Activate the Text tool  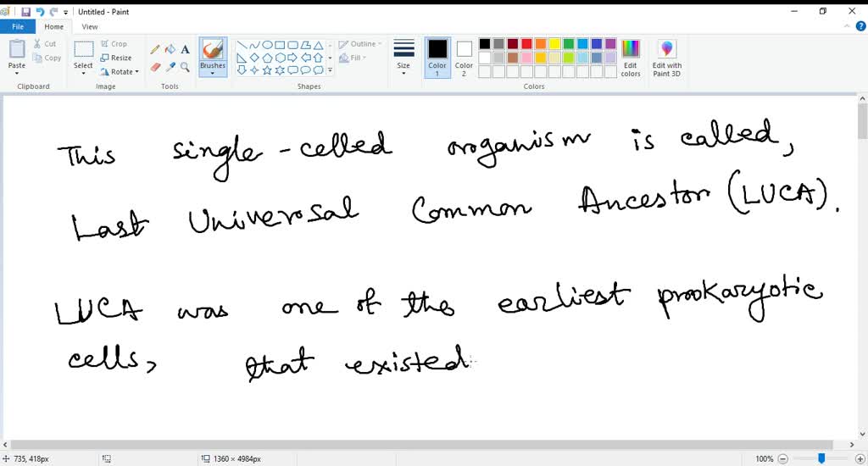click(185, 50)
